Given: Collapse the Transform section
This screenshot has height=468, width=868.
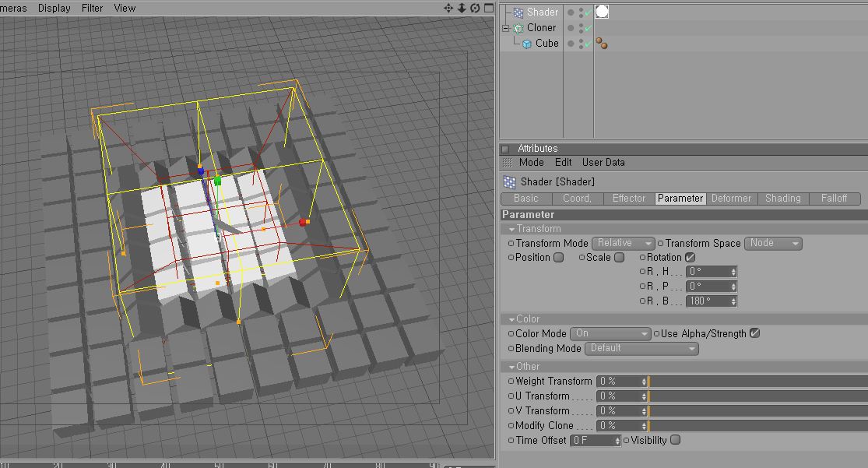Looking at the screenshot, I should [511, 229].
